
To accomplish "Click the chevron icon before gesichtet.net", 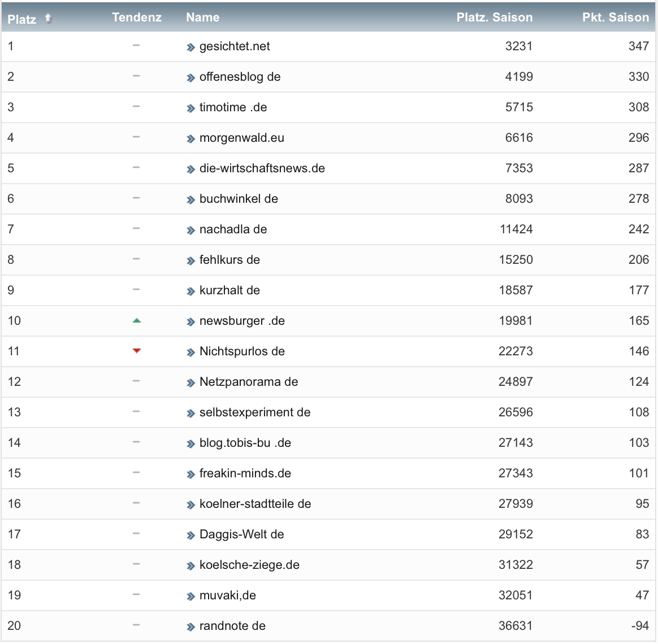I will (x=191, y=47).
